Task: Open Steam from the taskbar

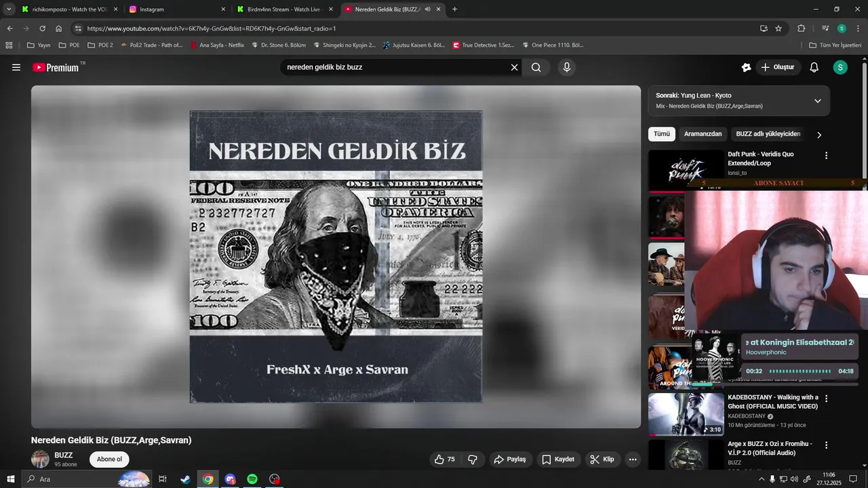Action: click(x=185, y=479)
